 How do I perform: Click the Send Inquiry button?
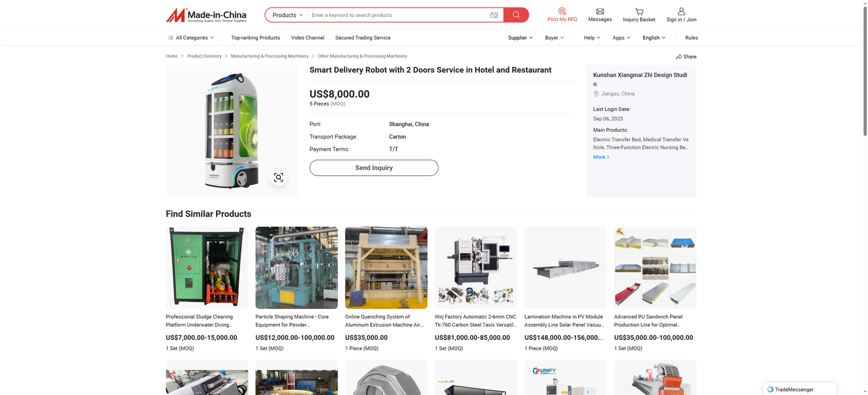pyautogui.click(x=374, y=168)
